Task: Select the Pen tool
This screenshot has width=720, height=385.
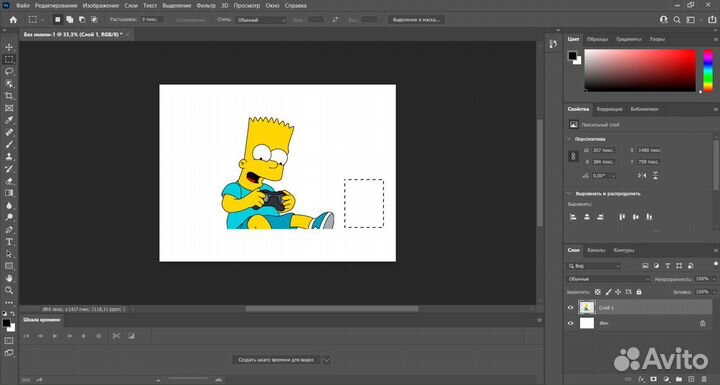Action: pos(9,230)
